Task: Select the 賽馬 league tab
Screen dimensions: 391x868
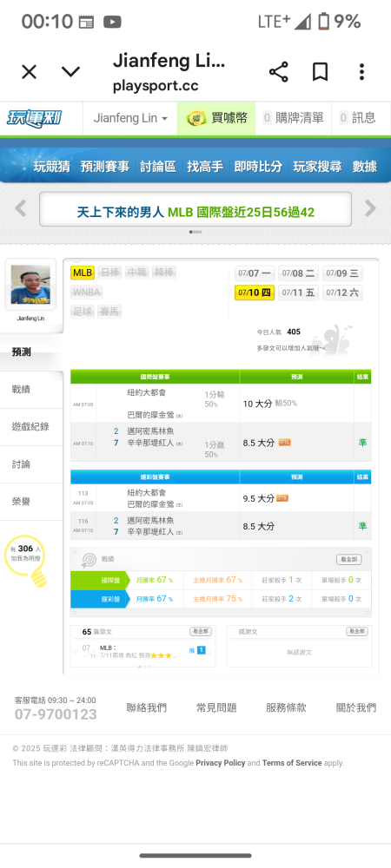Action: click(x=109, y=312)
